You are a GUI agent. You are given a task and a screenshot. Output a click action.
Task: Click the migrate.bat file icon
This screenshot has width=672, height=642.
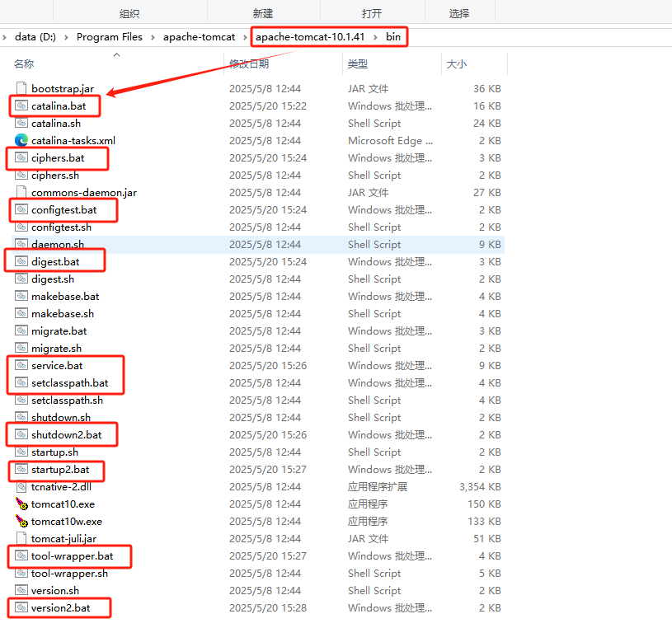point(21,330)
